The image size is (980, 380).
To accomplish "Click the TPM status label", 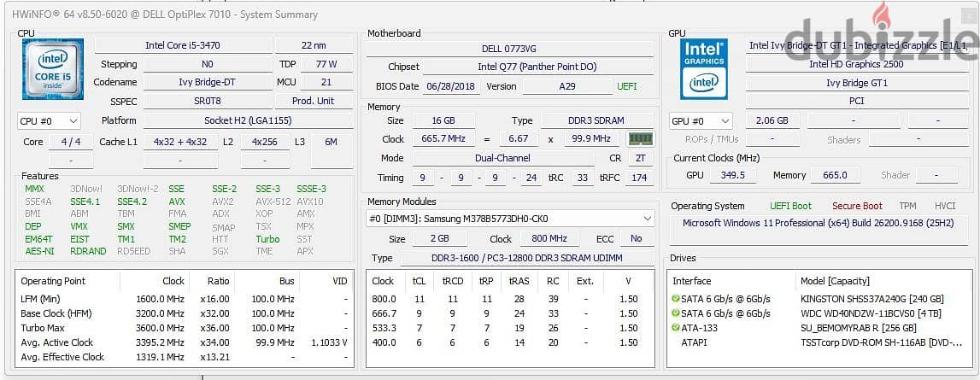I will [907, 206].
